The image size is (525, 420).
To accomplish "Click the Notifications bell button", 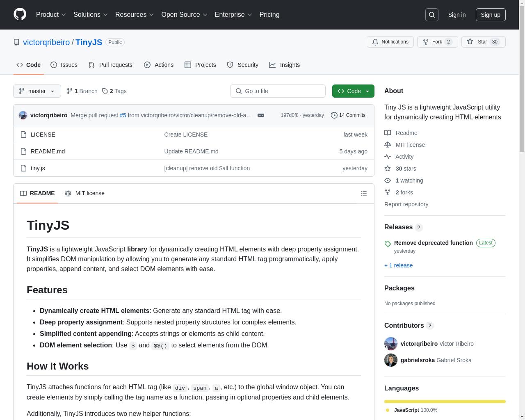I will pos(390,42).
